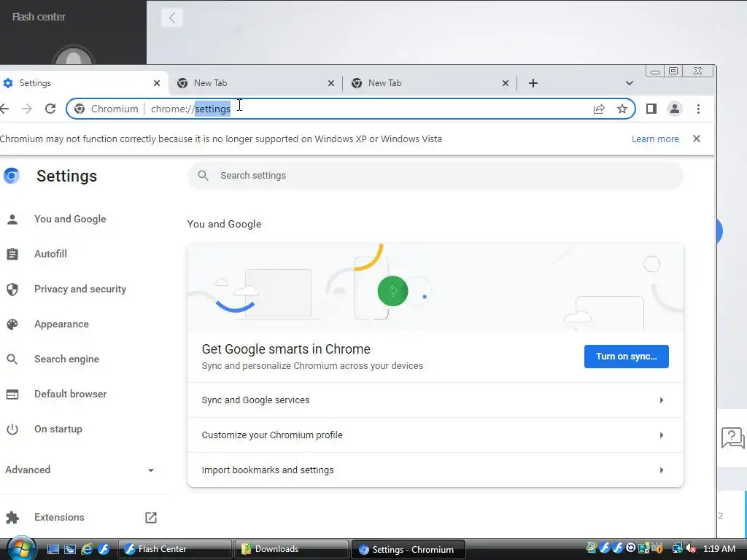Expand Sync and Google services row
This screenshot has height=560, width=747.
pos(436,400)
